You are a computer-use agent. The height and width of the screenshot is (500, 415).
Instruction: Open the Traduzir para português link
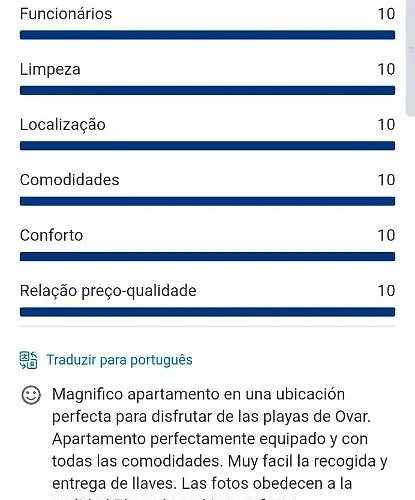pyautogui.click(x=119, y=360)
